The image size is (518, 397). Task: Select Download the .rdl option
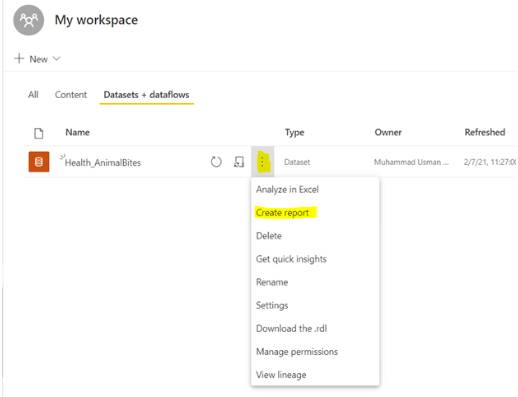click(x=291, y=328)
